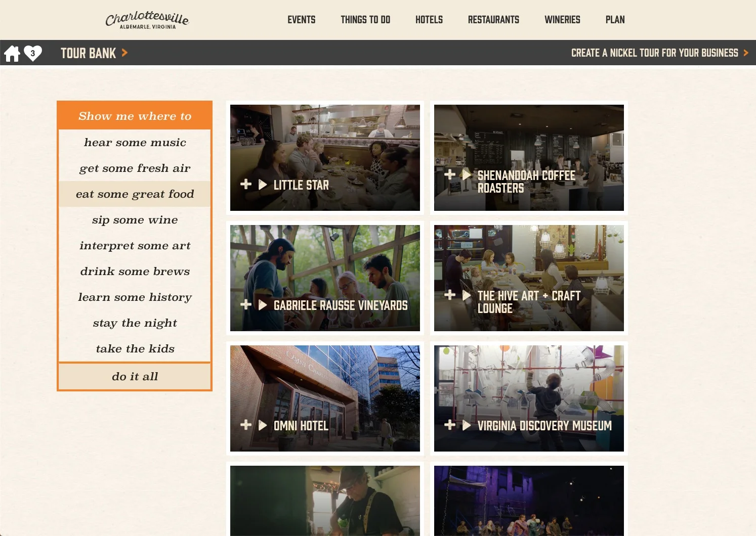The width and height of the screenshot is (756, 536).
Task: Open the Restaurants menu
Action: click(493, 20)
